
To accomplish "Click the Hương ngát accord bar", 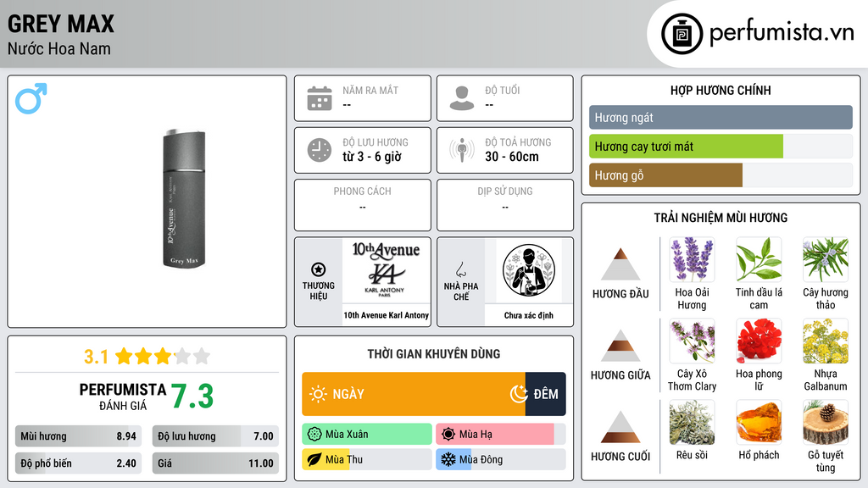I will click(721, 117).
